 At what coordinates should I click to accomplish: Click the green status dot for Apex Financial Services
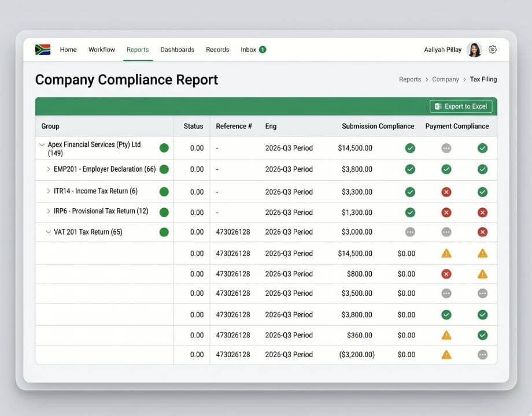tap(164, 148)
